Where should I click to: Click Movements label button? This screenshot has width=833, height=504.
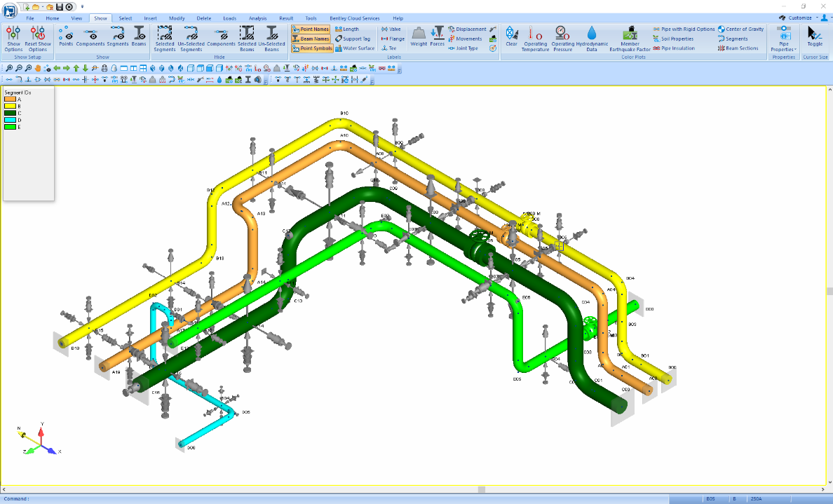[x=465, y=39]
